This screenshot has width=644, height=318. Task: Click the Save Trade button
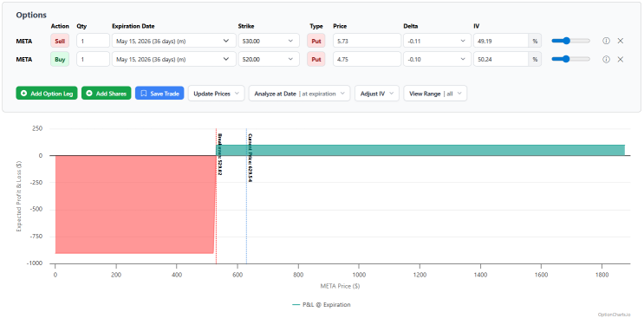point(159,93)
